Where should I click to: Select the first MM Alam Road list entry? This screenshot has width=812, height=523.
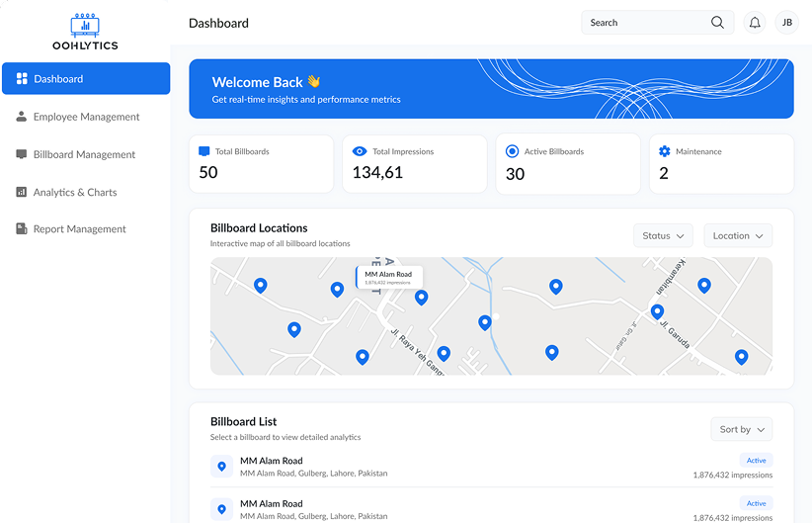point(491,467)
